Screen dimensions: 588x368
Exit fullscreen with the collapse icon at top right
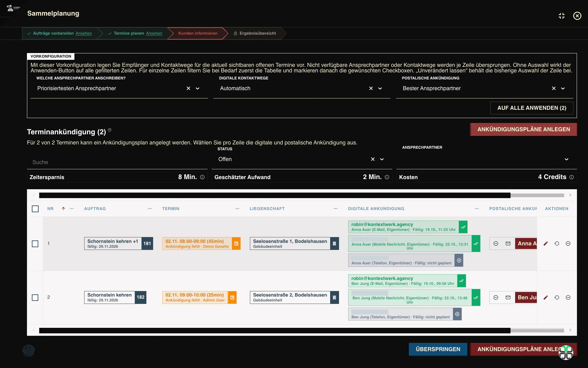point(562,16)
